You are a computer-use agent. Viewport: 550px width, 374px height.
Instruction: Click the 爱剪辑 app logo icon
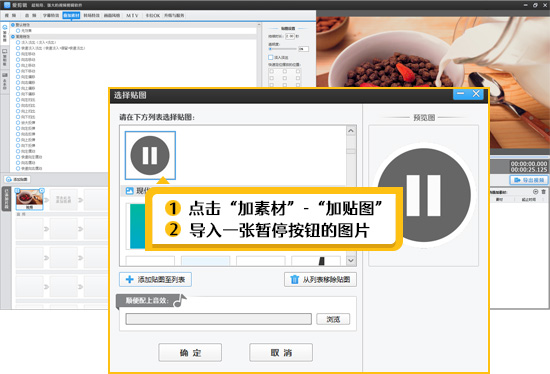coord(7,5)
